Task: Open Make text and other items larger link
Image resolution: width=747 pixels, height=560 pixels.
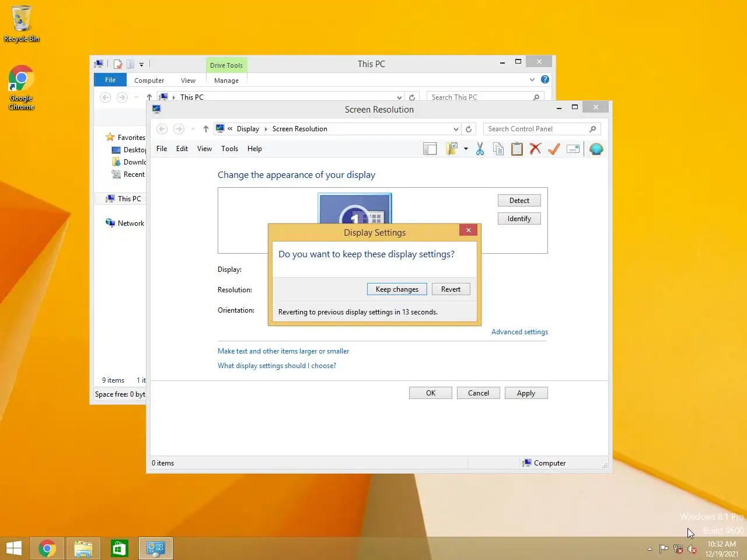Action: [x=283, y=351]
